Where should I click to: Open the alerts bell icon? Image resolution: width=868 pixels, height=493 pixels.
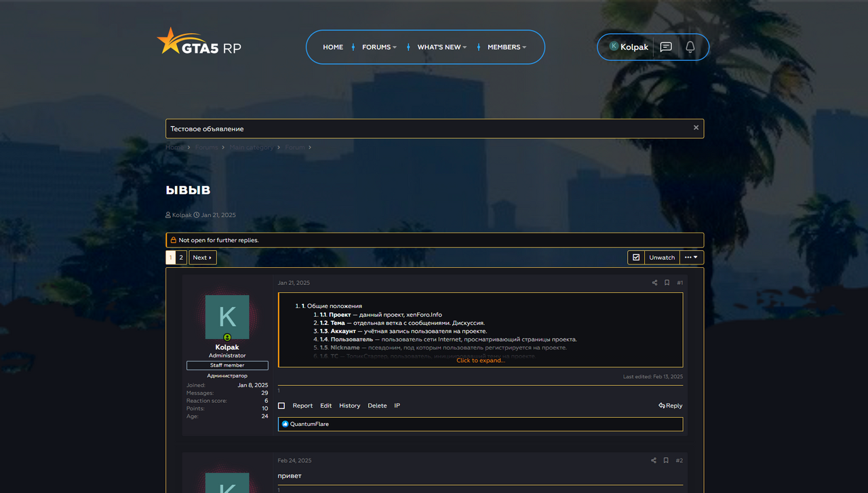point(690,47)
